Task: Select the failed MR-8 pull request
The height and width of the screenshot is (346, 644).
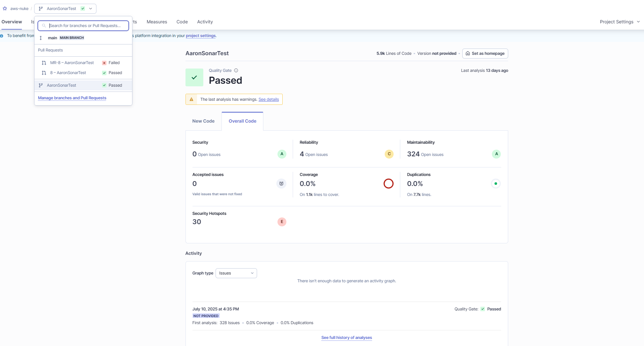Action: 72,63
